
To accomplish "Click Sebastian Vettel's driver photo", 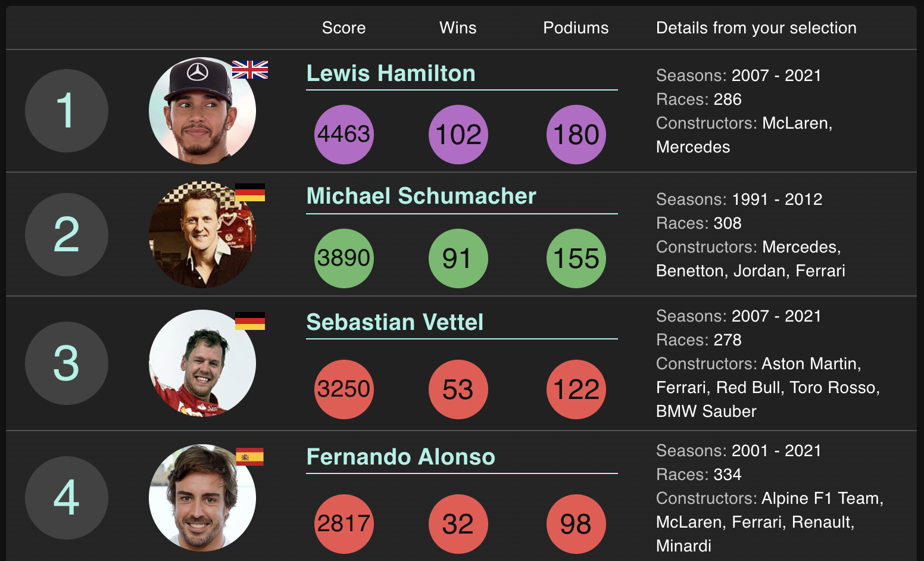I will pos(202,363).
